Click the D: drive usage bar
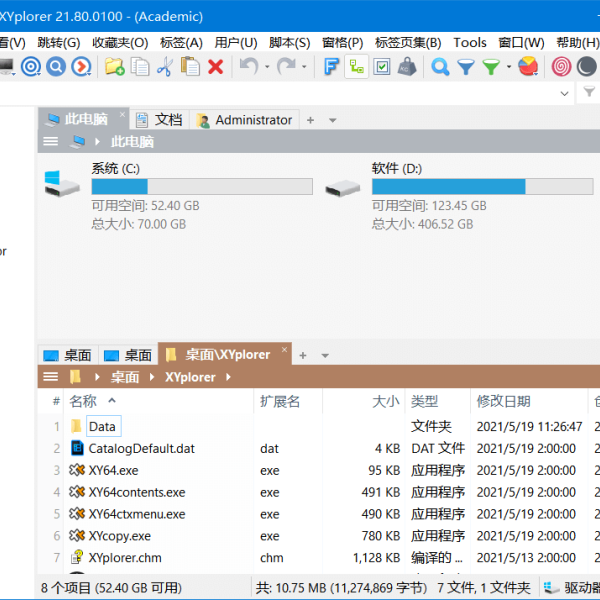Image resolution: width=600 pixels, height=600 pixels. tap(483, 187)
